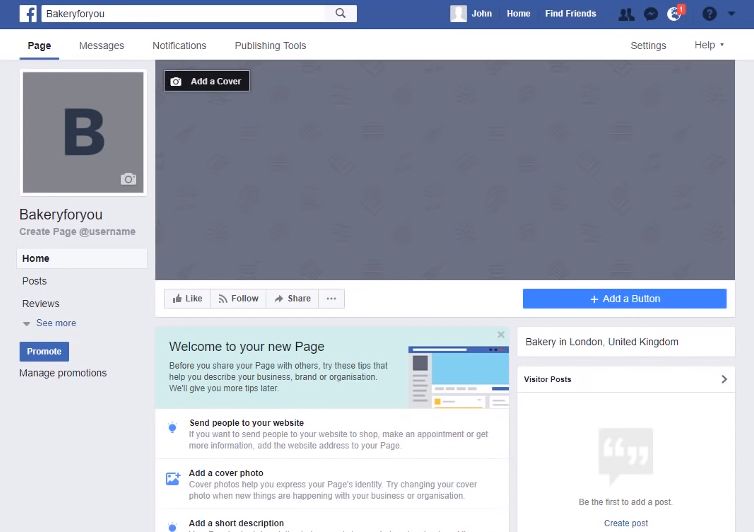This screenshot has width=754, height=532.
Task: Open the friend requests icon
Action: (626, 14)
